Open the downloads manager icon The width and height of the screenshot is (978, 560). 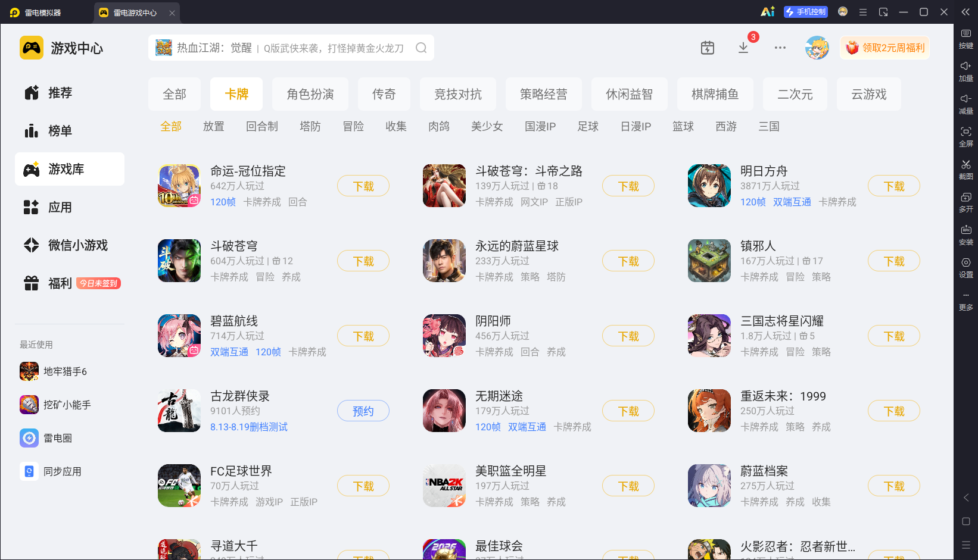pyautogui.click(x=743, y=48)
